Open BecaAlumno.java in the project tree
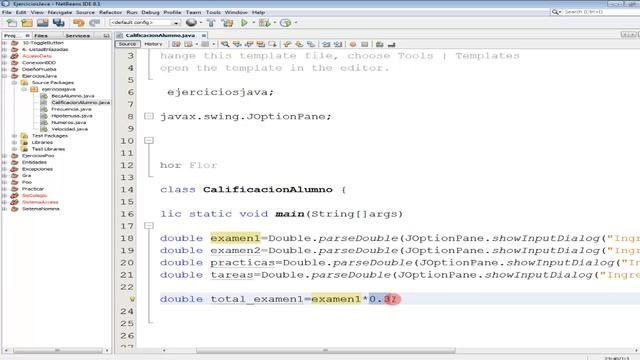Screen dimensions: 640x360 tap(73, 96)
